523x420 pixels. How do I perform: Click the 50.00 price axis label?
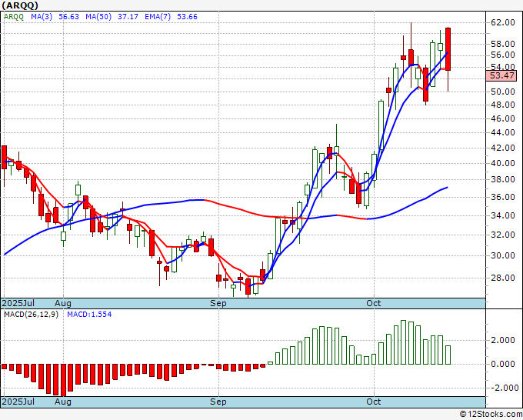(503, 92)
